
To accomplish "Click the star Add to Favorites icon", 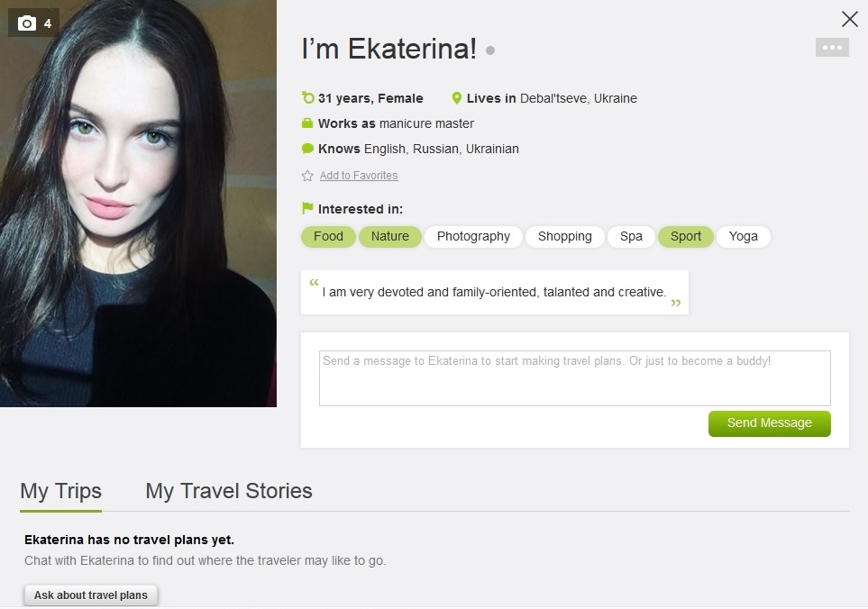I will coord(307,176).
